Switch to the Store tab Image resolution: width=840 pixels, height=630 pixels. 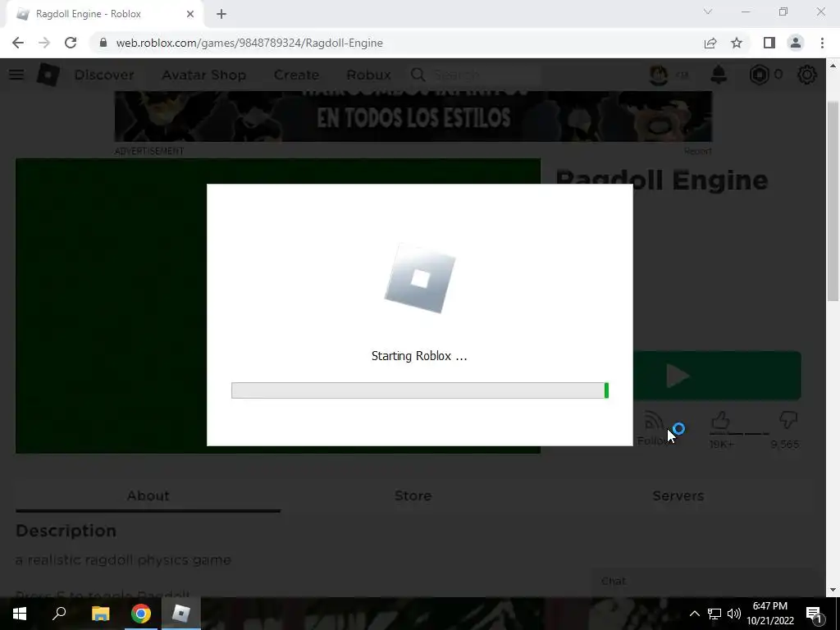[413, 495]
